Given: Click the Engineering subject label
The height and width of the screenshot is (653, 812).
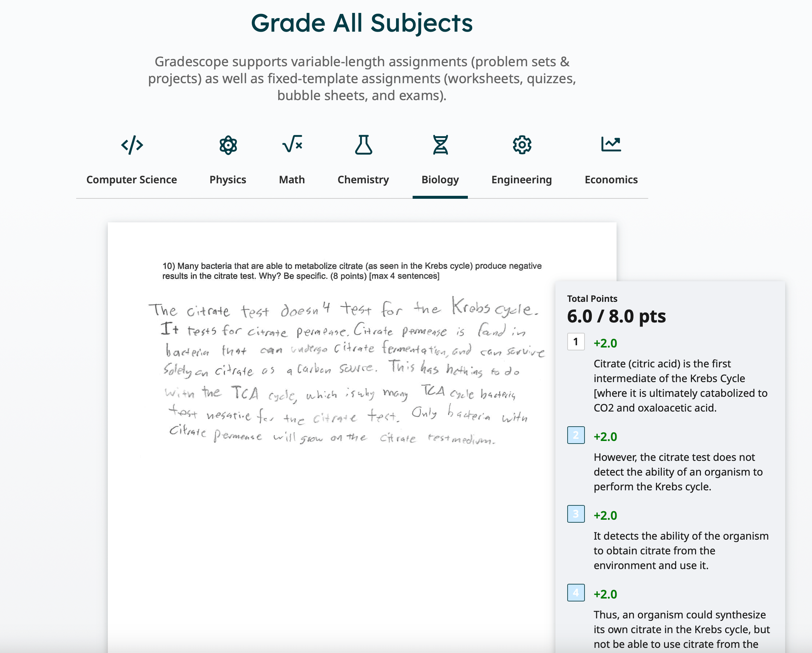Looking at the screenshot, I should tap(522, 179).
